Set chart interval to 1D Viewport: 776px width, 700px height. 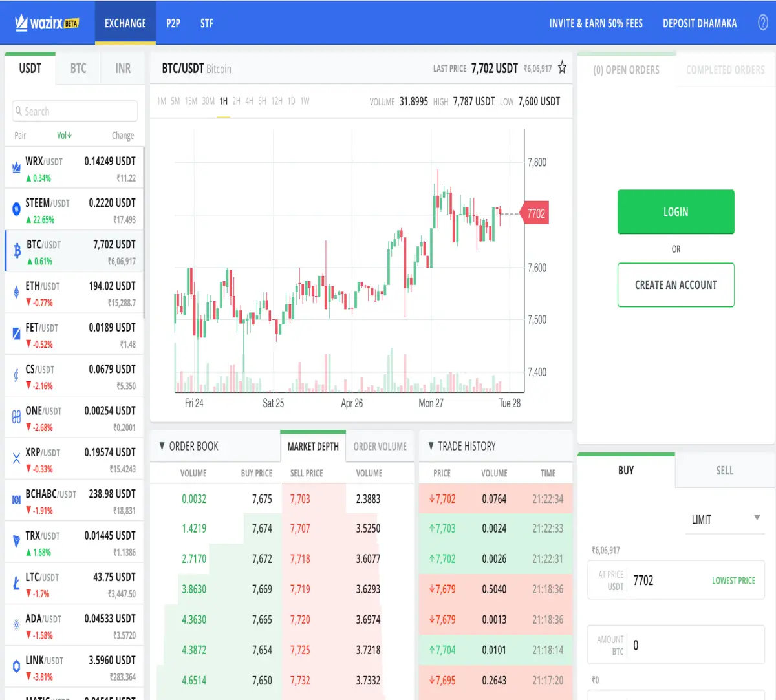(x=291, y=101)
